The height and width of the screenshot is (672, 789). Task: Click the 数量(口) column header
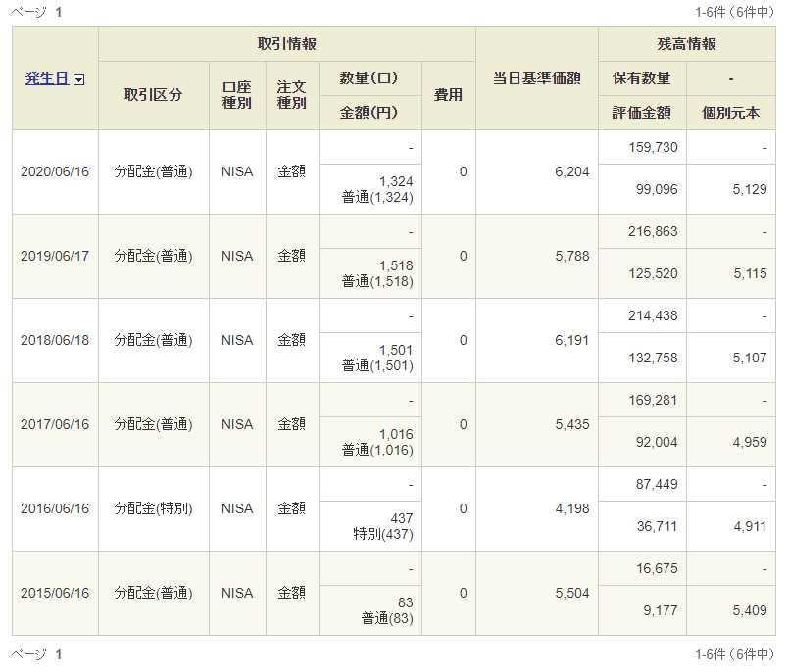(x=370, y=78)
